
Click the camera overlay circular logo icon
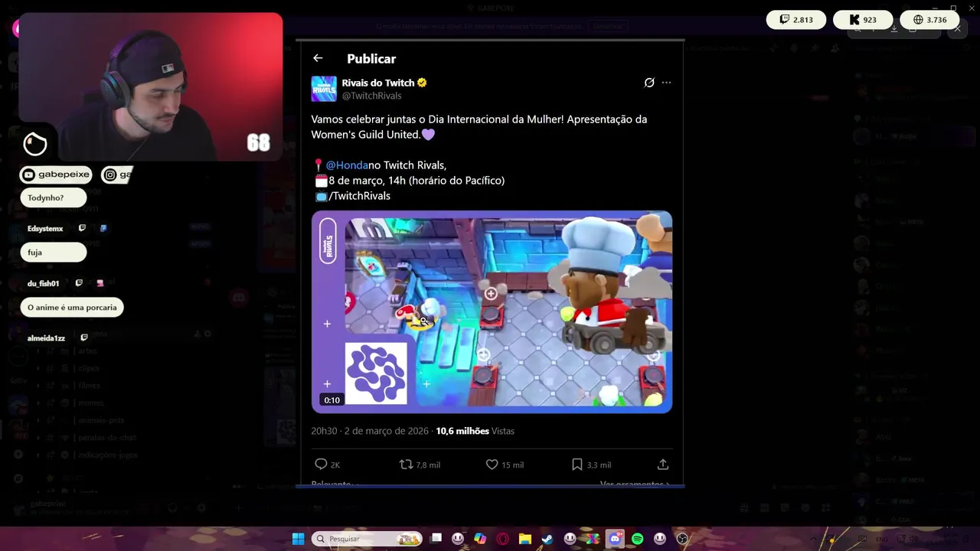[x=35, y=143]
